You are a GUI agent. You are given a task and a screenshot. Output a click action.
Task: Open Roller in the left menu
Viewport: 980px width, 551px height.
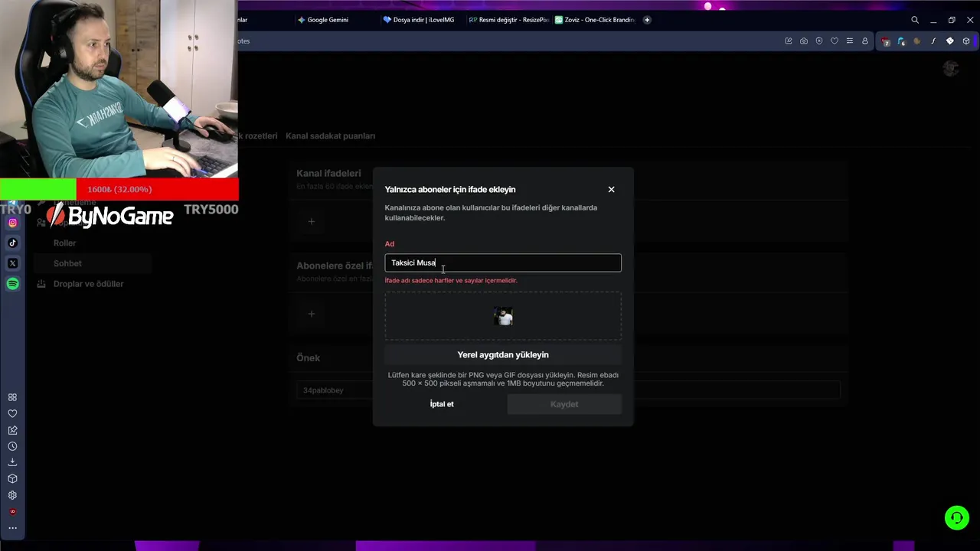64,243
